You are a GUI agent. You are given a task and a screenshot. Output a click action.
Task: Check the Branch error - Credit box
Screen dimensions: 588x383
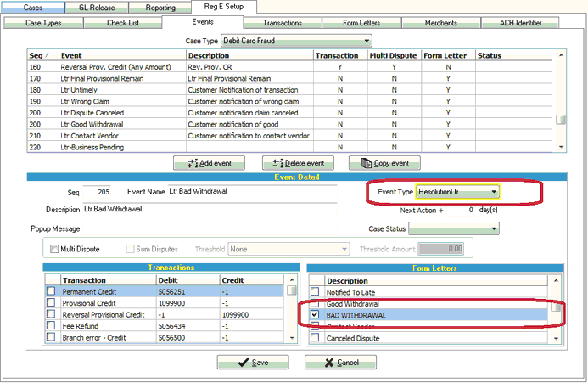[51, 337]
